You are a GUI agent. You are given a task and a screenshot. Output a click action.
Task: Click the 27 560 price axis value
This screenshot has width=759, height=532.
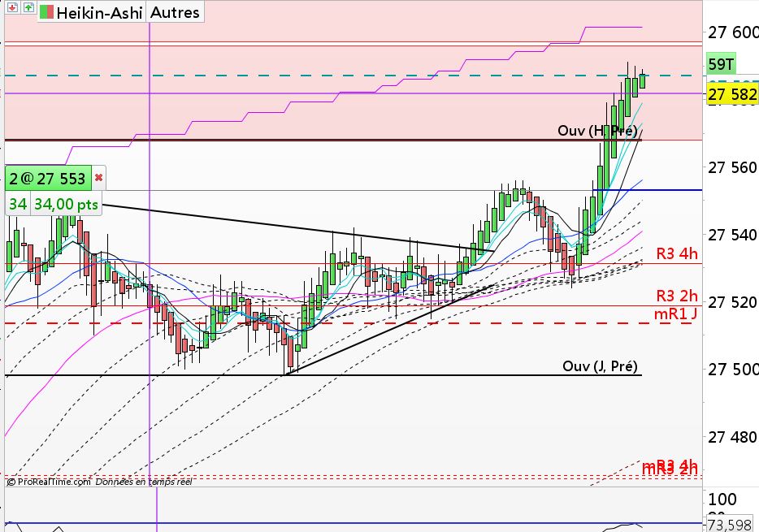732,168
